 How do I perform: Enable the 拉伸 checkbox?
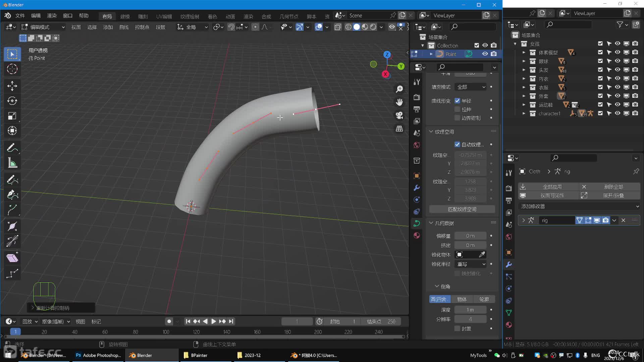457,109
